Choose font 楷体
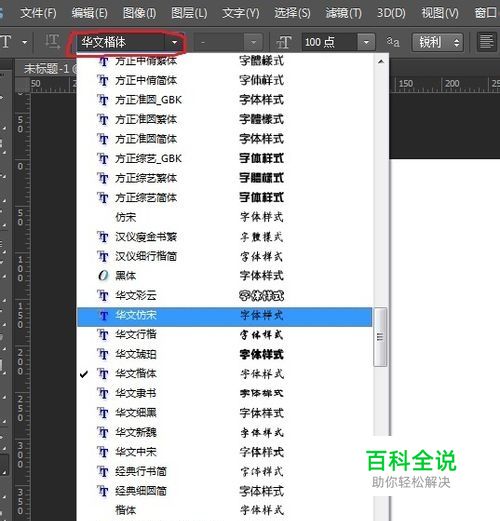500x521 pixels. [224, 510]
